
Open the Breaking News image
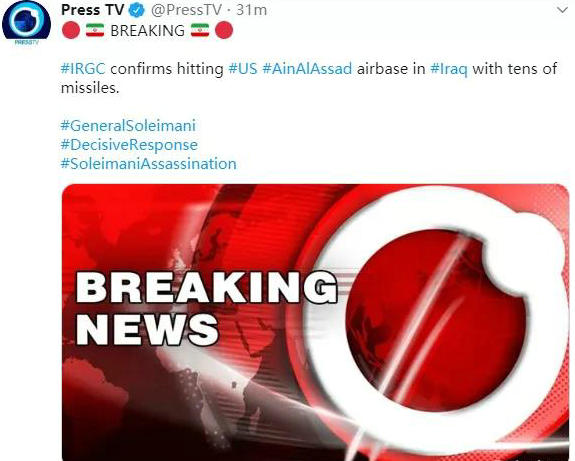point(315,322)
